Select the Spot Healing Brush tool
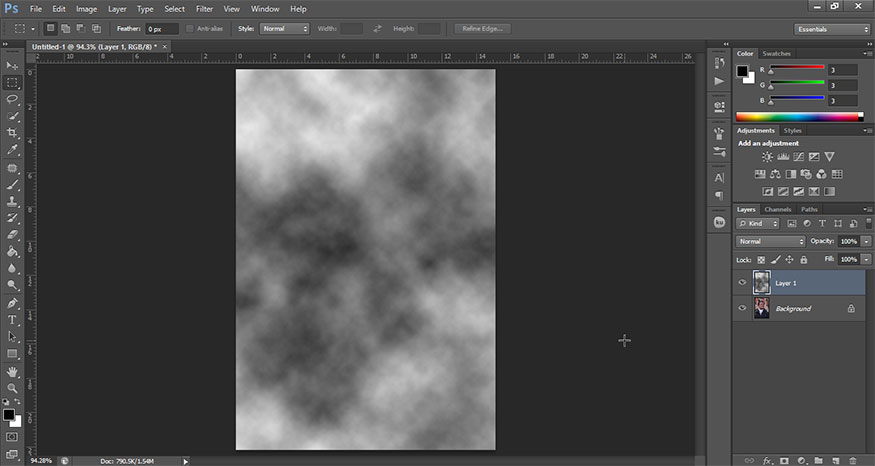The width and height of the screenshot is (875, 466). pyautogui.click(x=12, y=168)
